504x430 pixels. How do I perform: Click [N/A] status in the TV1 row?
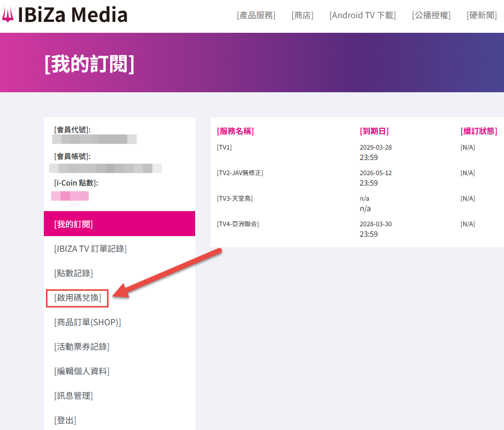coord(467,148)
